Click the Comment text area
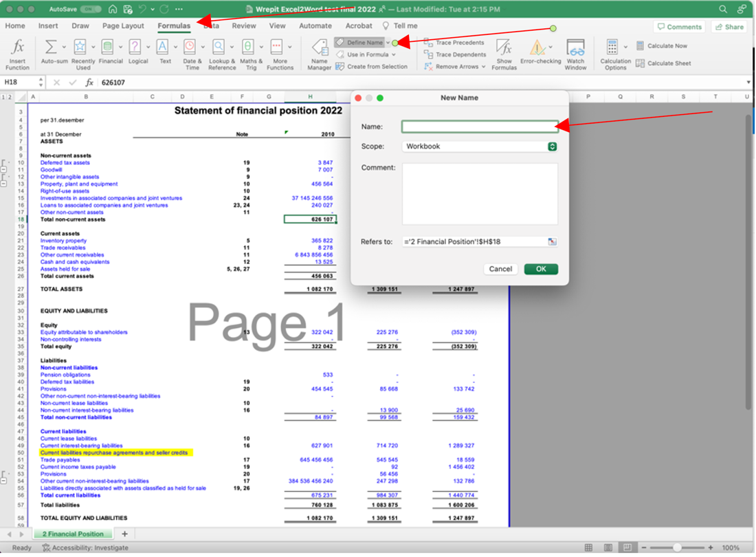The width and height of the screenshot is (756, 557). (480, 194)
